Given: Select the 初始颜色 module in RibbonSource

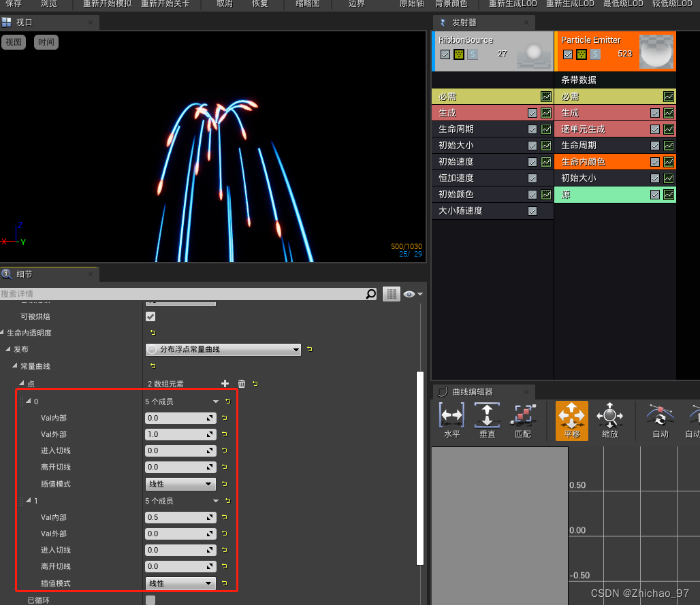Looking at the screenshot, I should click(492, 195).
